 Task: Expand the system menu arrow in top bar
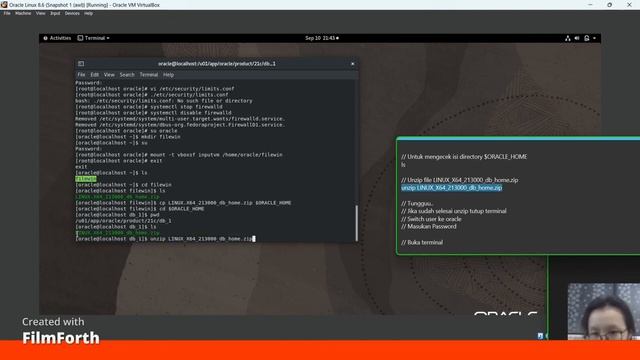click(x=594, y=38)
